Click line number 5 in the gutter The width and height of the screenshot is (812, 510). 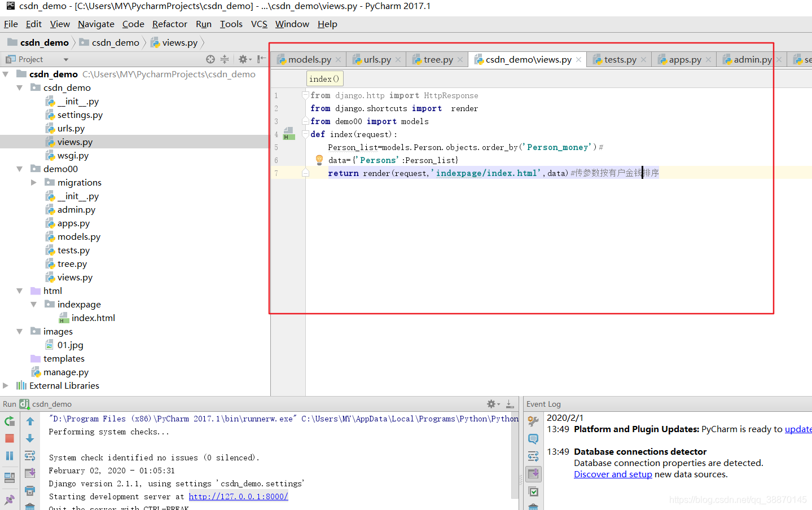276,147
